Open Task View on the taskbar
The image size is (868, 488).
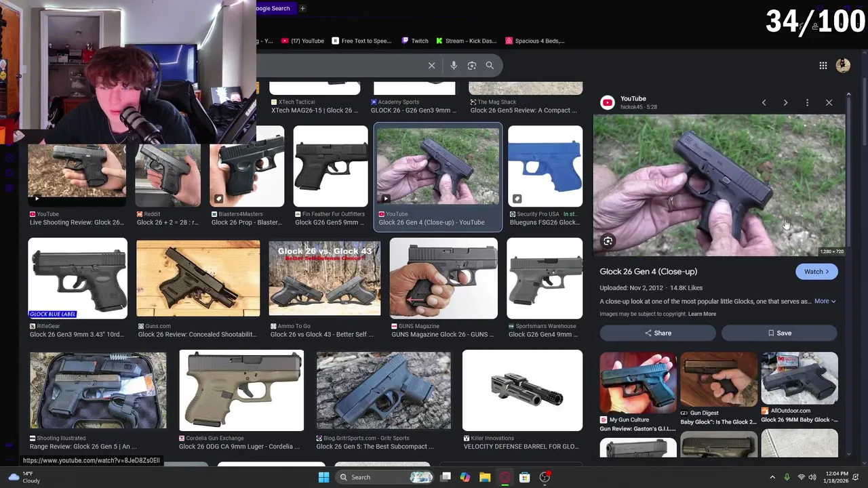coord(446,477)
